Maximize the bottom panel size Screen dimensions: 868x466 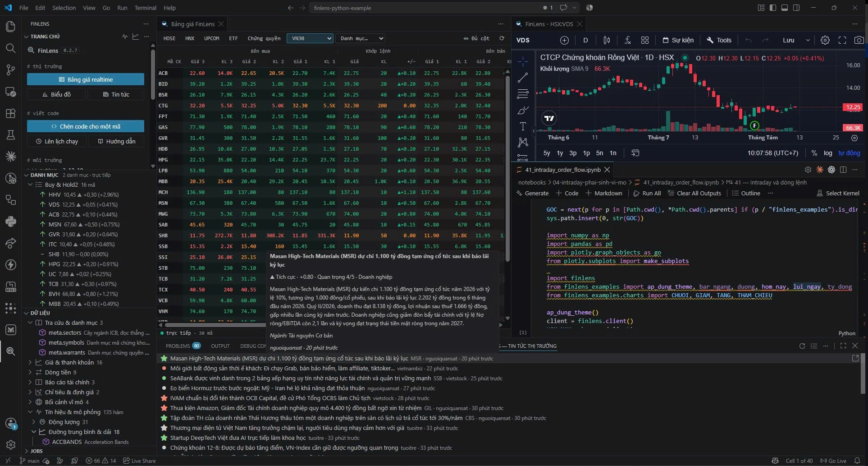click(x=843, y=346)
